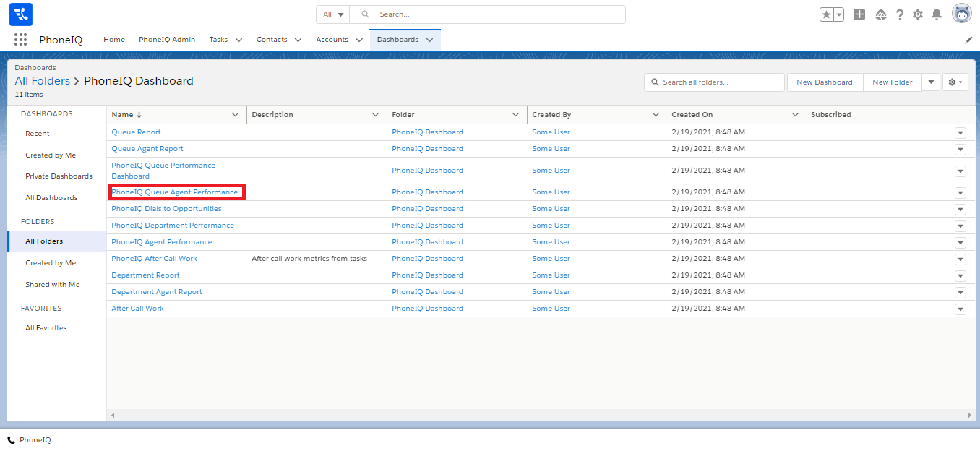Viewport: 980px width, 451px height.
Task: Open the Trailhead guidance icon
Action: click(880, 14)
